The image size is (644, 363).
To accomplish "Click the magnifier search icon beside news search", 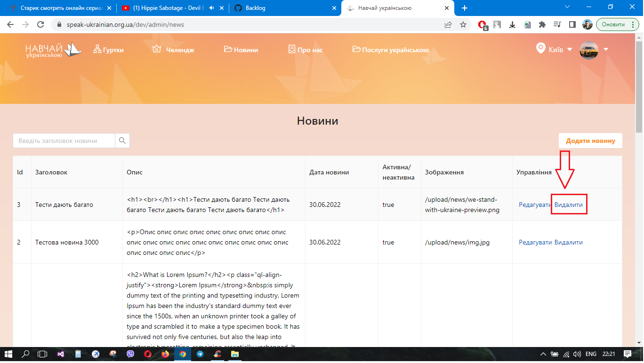I will click(x=122, y=140).
